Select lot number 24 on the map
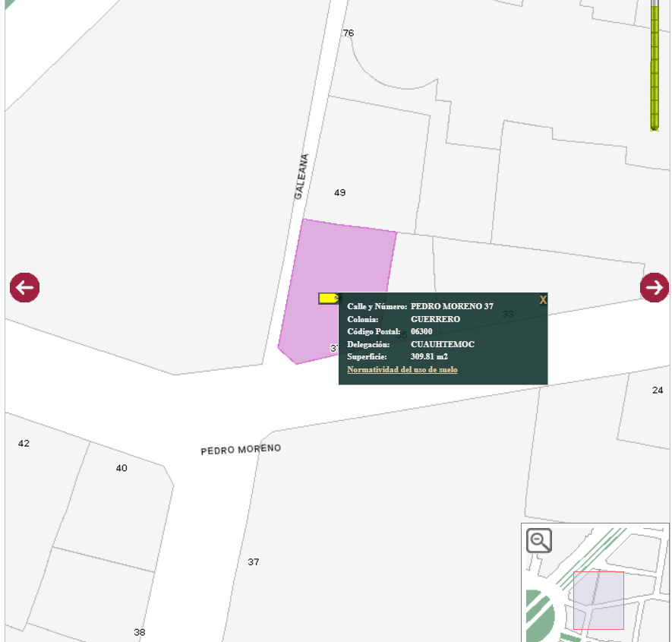This screenshot has width=672, height=642. coord(658,391)
